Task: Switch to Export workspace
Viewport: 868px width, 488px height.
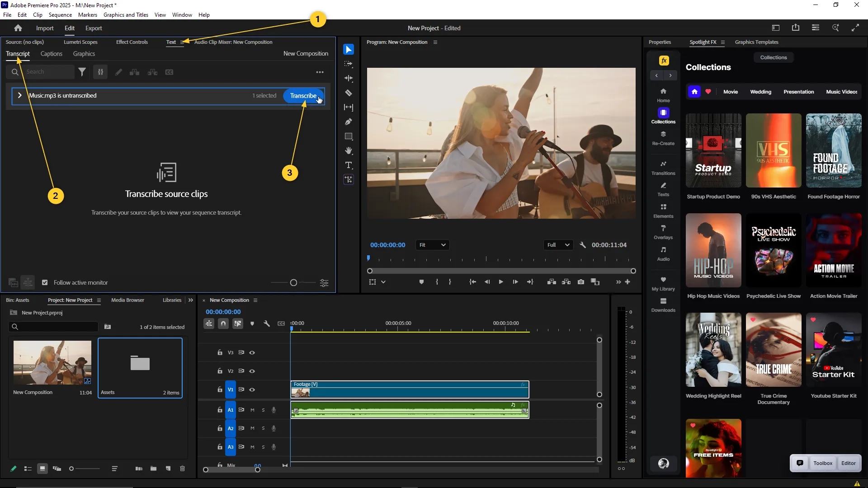Action: coord(94,28)
